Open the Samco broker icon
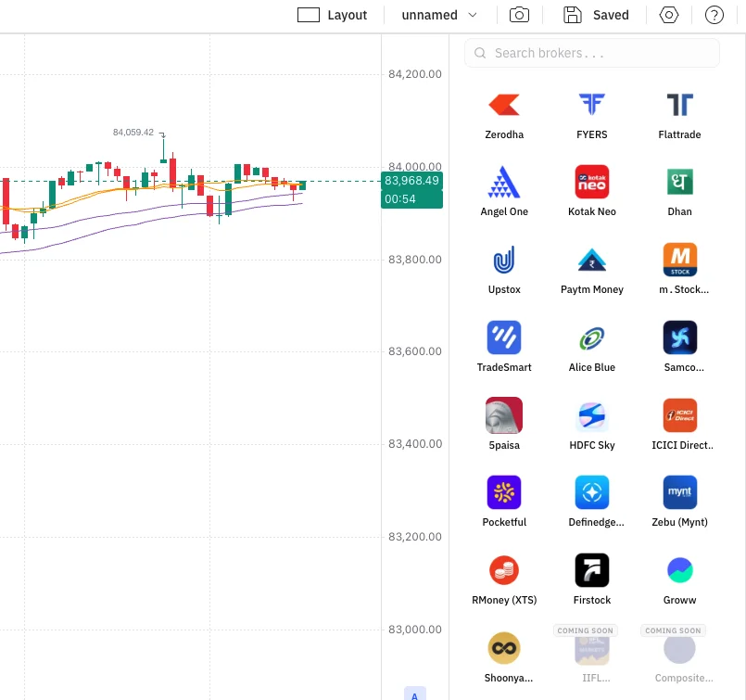This screenshot has width=746, height=700. [680, 337]
